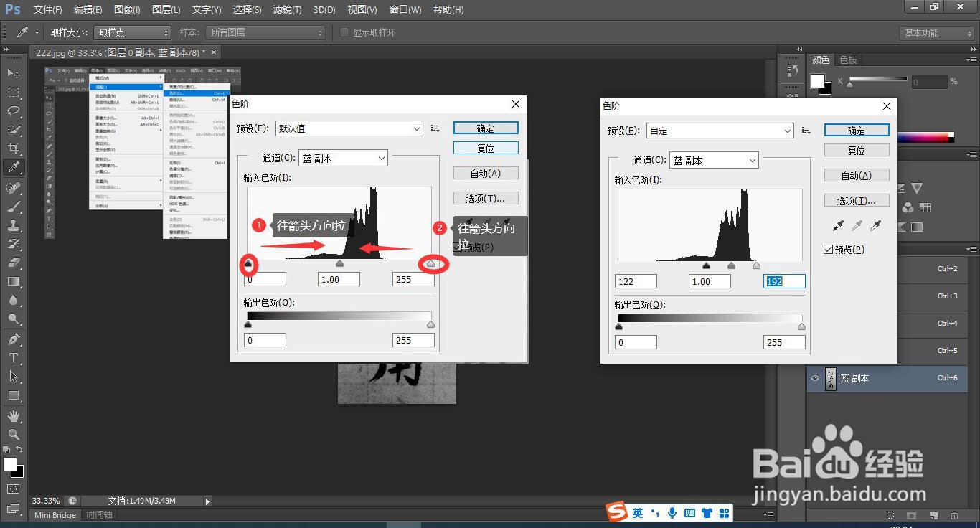Select the Rectangle shape tool
The width and height of the screenshot is (980, 528).
pyautogui.click(x=14, y=395)
